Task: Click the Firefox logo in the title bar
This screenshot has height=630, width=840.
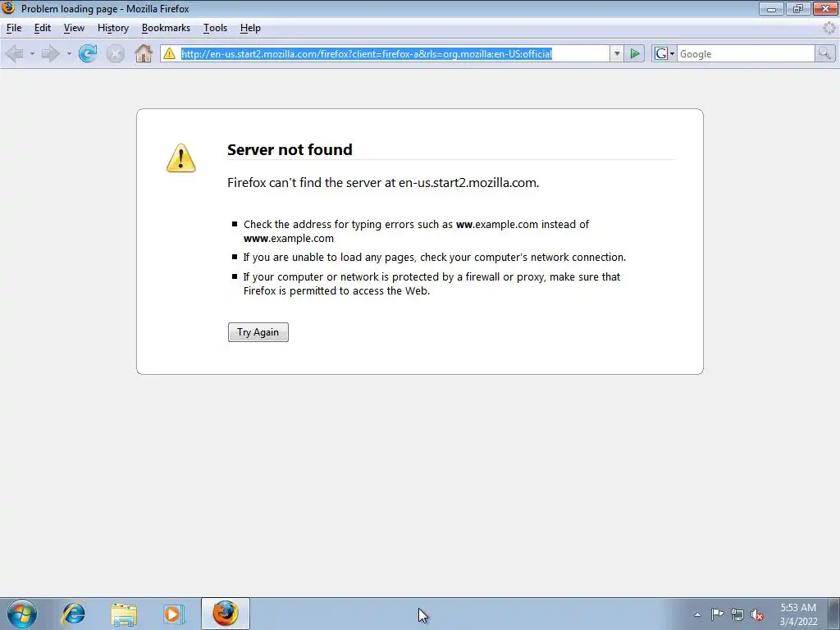Action: (8, 8)
